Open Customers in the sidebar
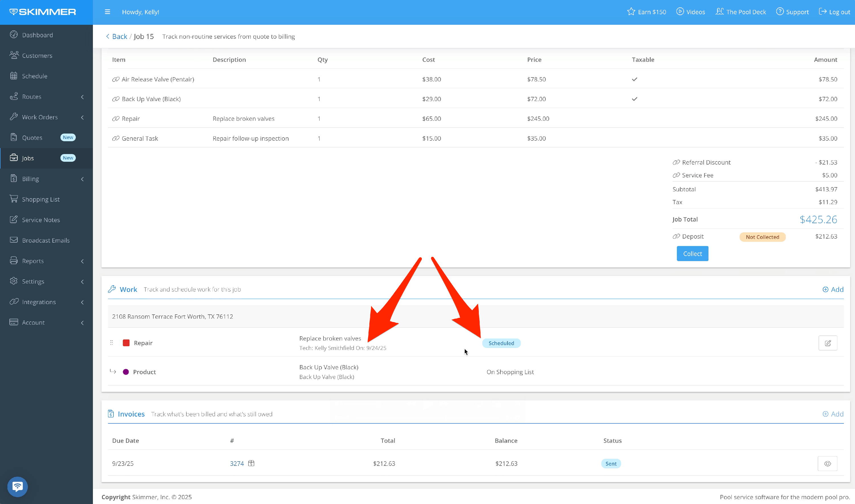The height and width of the screenshot is (504, 855). [37, 56]
